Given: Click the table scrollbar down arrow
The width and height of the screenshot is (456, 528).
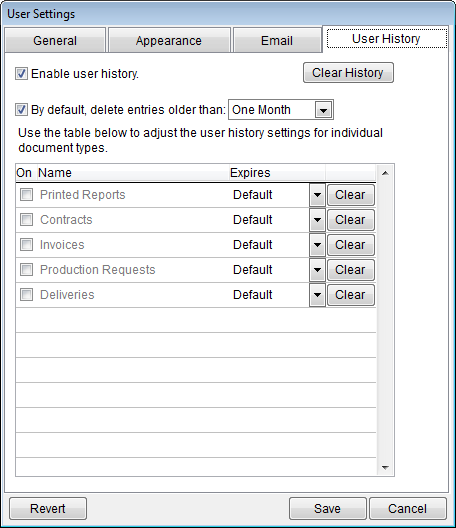Looking at the screenshot, I should (386, 467).
